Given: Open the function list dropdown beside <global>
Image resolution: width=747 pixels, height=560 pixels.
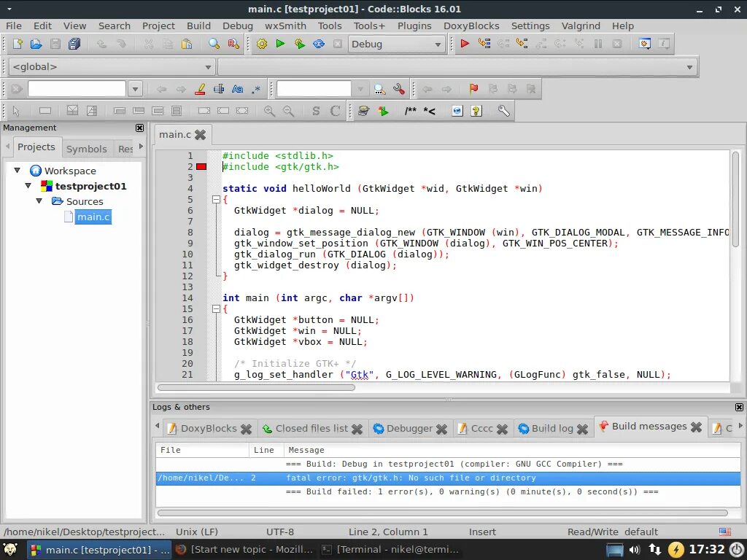Looking at the screenshot, I should [x=457, y=67].
